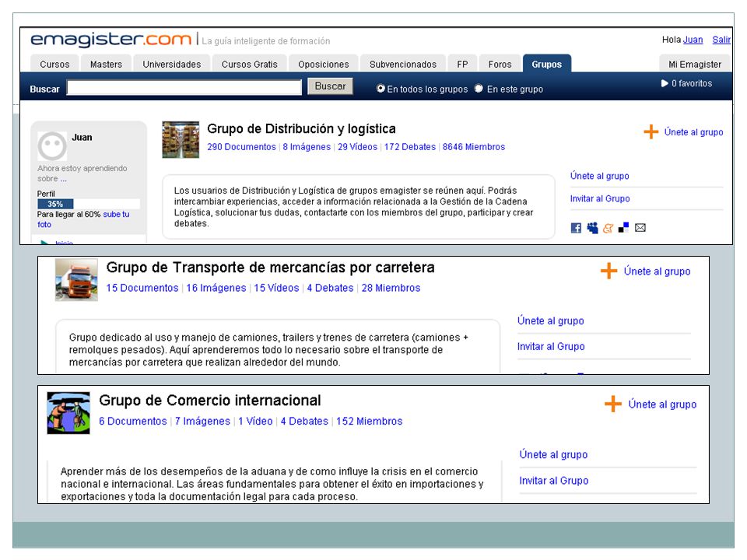Click the Buscar search button

[x=330, y=86]
